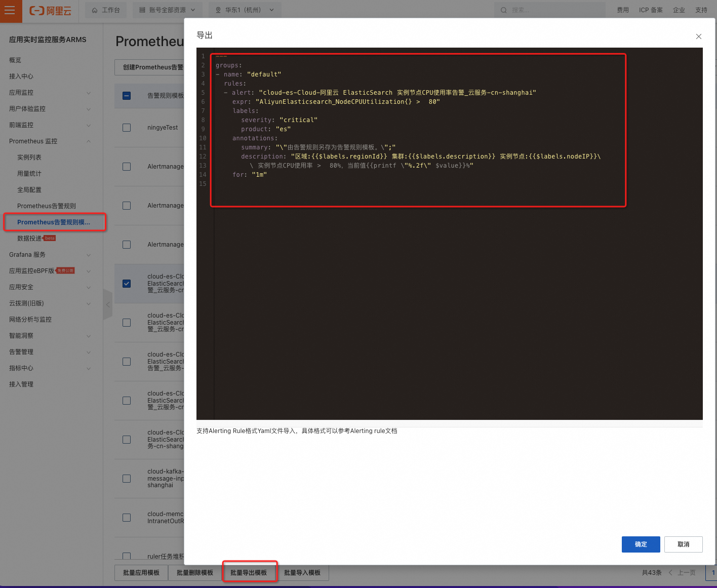Viewport: 717px width, 588px height.
Task: Click the 取消 button
Action: point(684,544)
